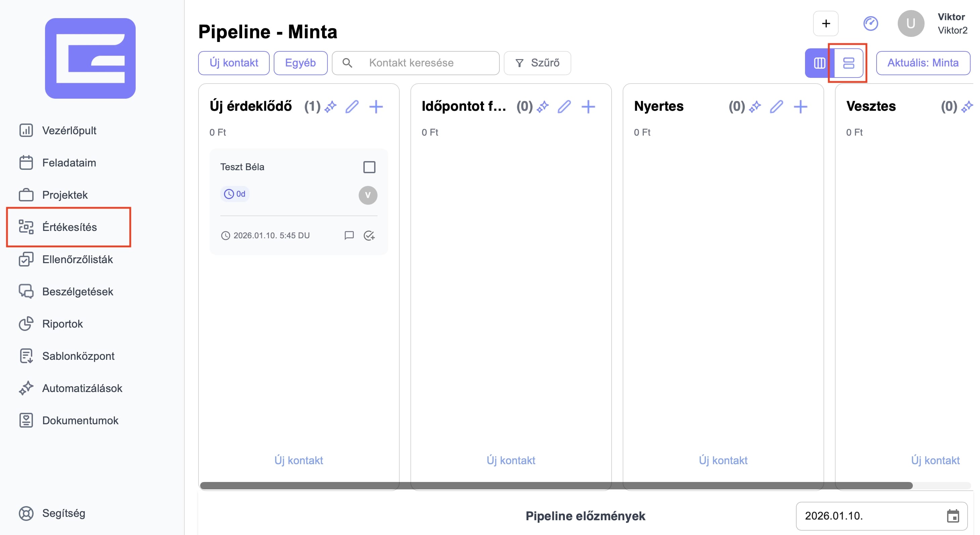Click the top Új kontakt button
Viewport: 980px width, 535px height.
[234, 63]
